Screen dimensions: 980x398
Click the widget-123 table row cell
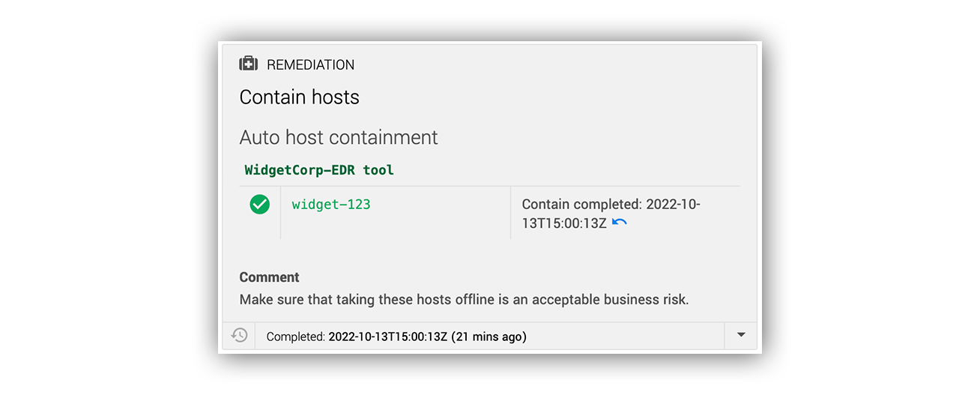pos(396,213)
